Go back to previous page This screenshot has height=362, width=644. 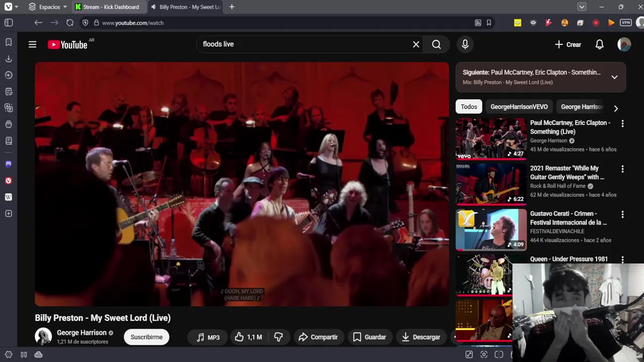(x=38, y=23)
